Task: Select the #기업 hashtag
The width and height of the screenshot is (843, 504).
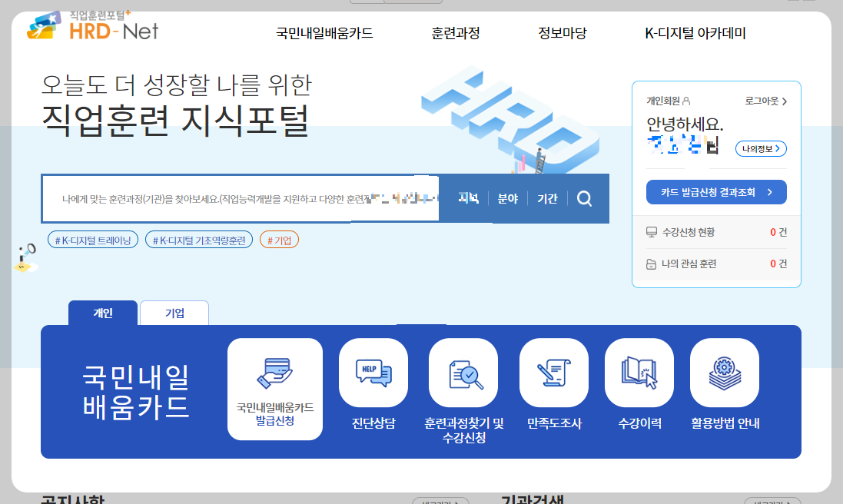Action: tap(279, 240)
